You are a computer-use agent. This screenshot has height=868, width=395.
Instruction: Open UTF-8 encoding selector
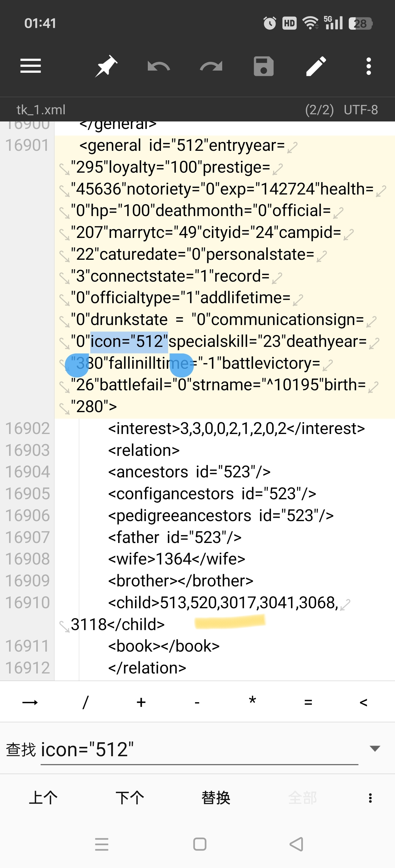[361, 110]
